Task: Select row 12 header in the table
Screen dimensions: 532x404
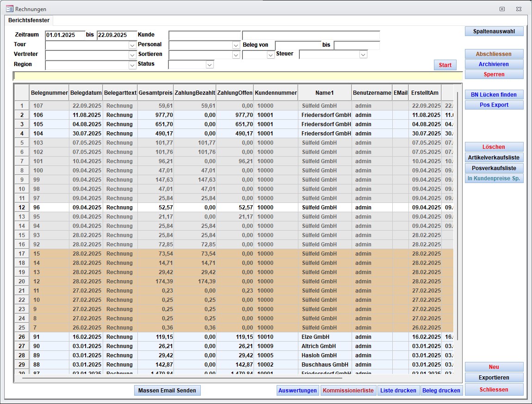Action: tap(22, 208)
